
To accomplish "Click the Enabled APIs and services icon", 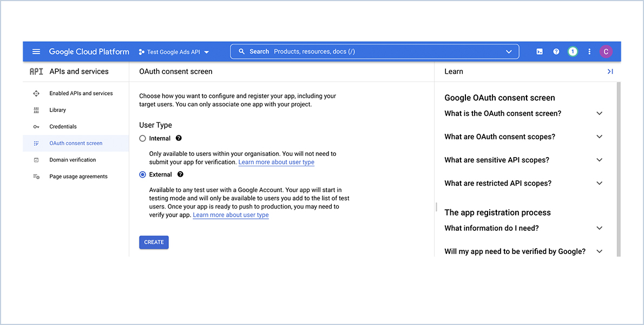I will [36, 93].
